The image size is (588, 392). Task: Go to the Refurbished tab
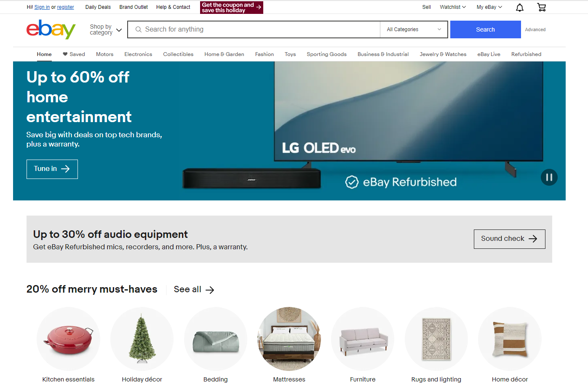pyautogui.click(x=526, y=54)
